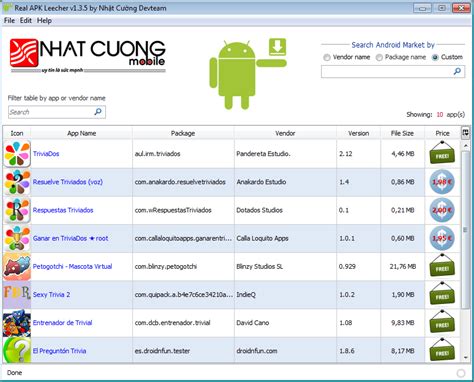Open the Respuestas Triviados link
The width and height of the screenshot is (474, 382).
(x=63, y=210)
